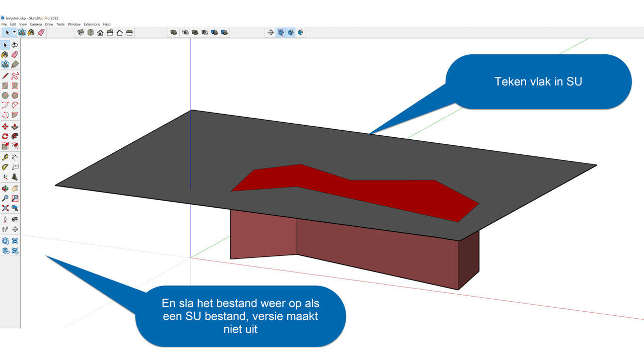This screenshot has height=362, width=644.
Task: Pick the Move tool in left toolbar
Action: click(5, 127)
